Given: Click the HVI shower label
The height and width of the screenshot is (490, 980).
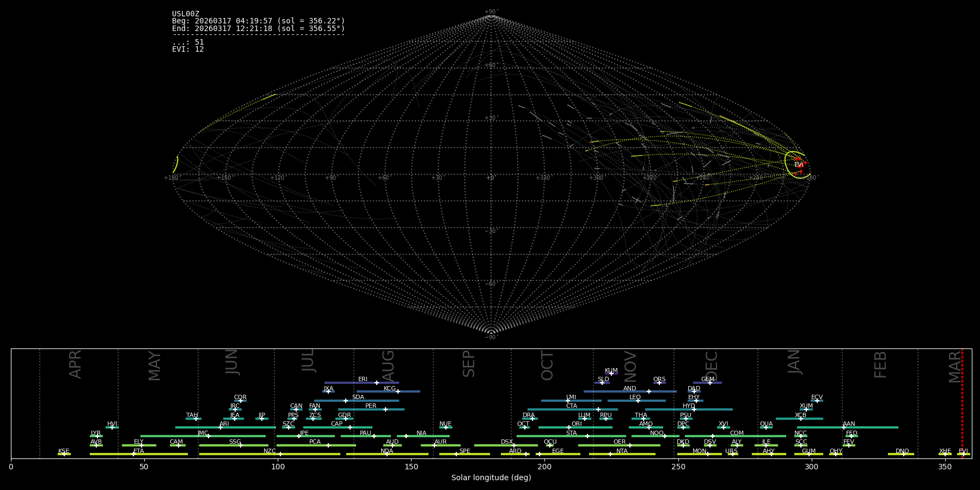Looking at the screenshot, I should [112, 424].
